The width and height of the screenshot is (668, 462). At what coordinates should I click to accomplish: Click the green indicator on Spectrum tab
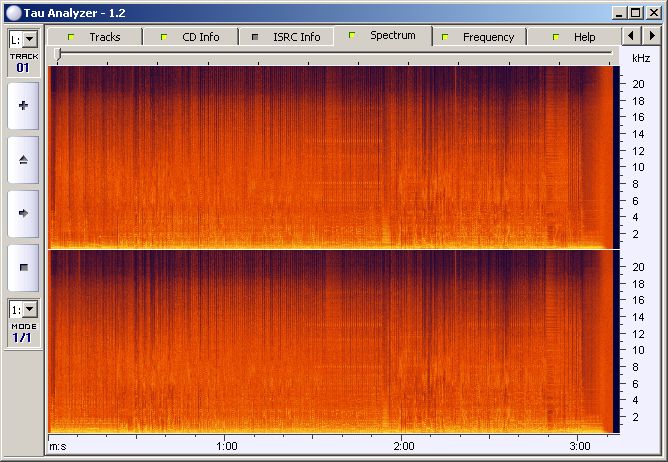[352, 35]
